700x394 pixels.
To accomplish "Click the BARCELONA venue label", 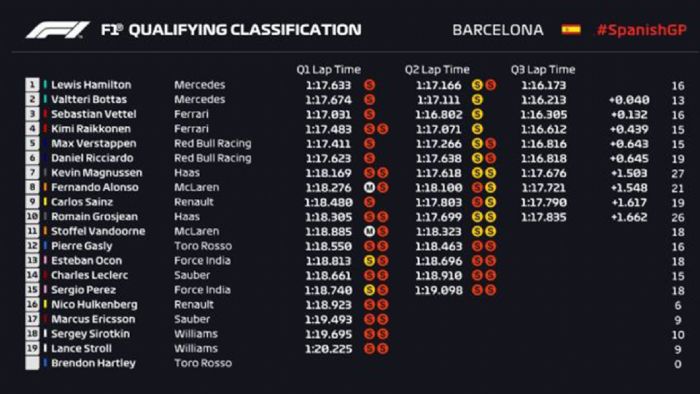I will pyautogui.click(x=498, y=30).
